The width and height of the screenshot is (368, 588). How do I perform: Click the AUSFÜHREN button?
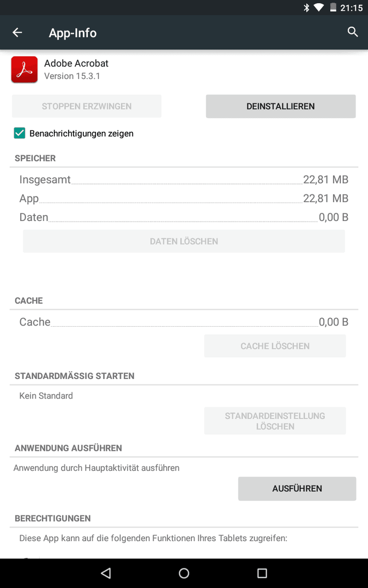297,488
